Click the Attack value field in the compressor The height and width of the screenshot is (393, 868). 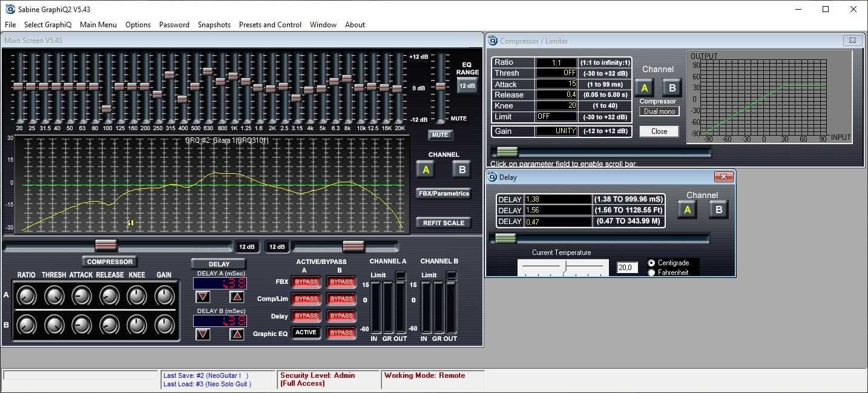tap(556, 84)
